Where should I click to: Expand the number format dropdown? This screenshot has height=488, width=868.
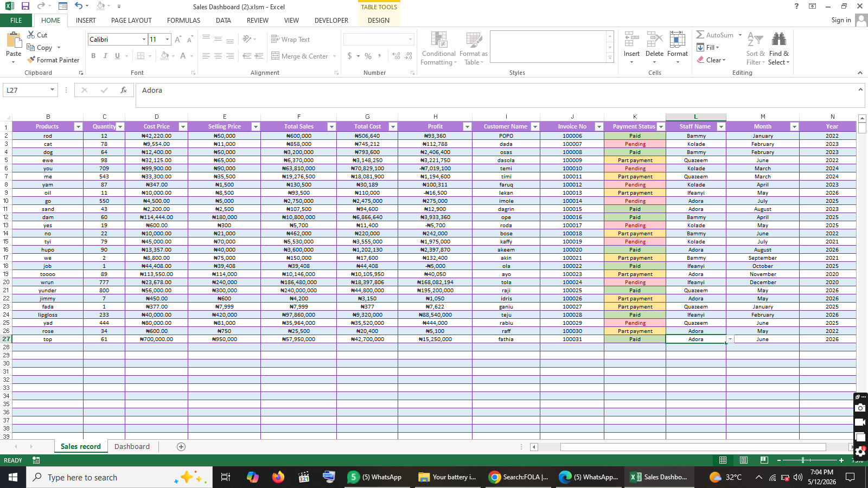click(x=410, y=39)
